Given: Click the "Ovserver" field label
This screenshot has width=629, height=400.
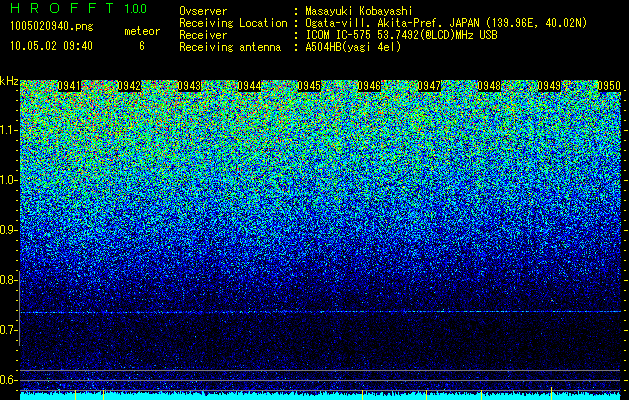Looking at the screenshot, I should 203,11.
